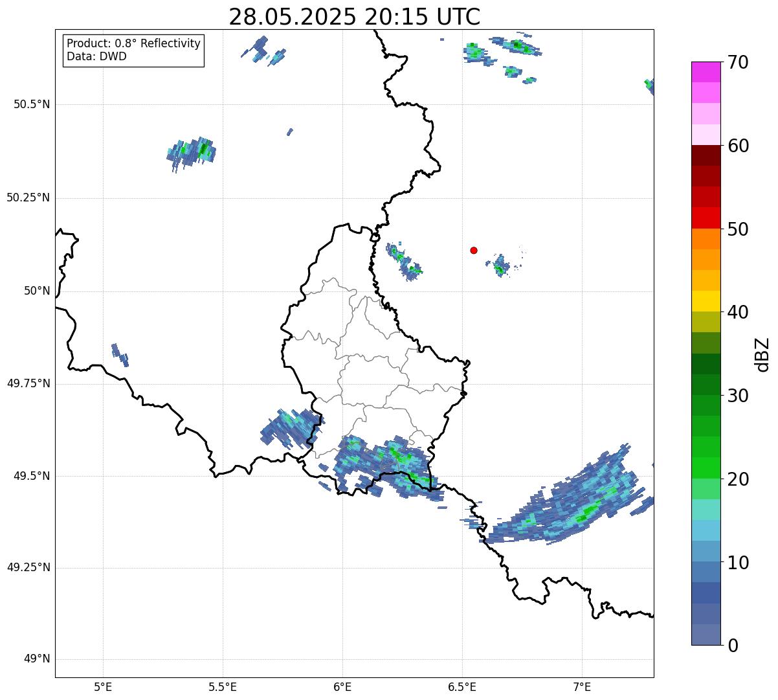Click the 49.25°N latitude label
This screenshot has height=700, width=778.
coord(28,567)
